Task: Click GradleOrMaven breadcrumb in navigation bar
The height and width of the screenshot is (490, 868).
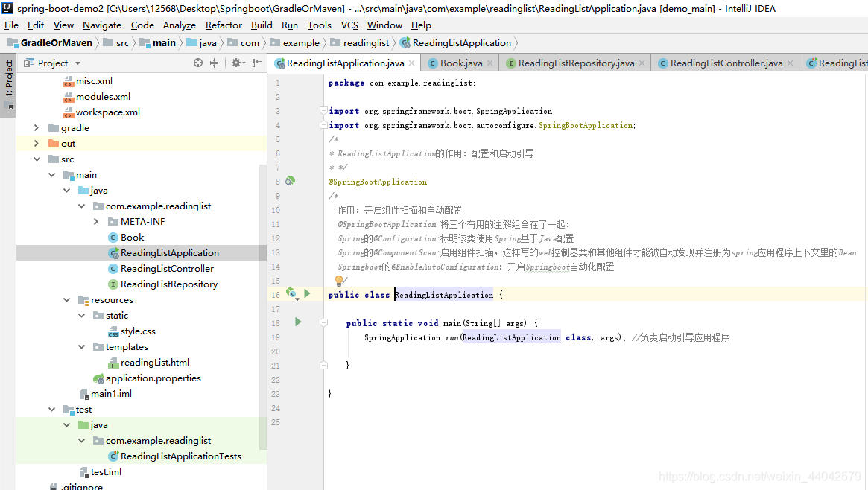Action: 50,42
